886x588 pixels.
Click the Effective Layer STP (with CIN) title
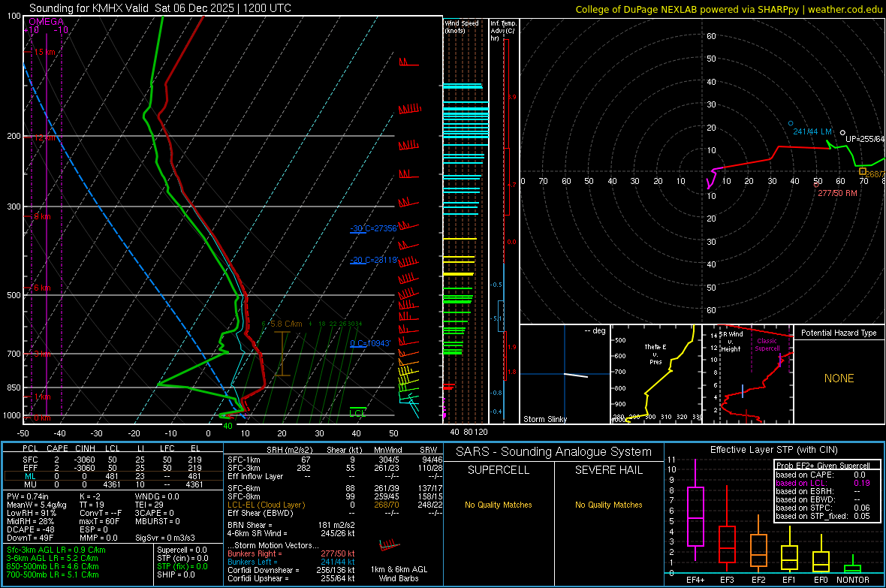click(773, 450)
